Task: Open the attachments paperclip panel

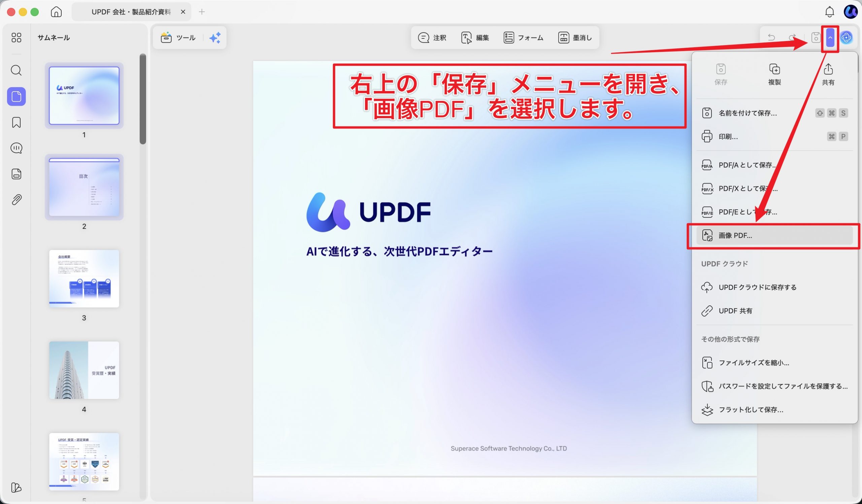Action: point(16,200)
